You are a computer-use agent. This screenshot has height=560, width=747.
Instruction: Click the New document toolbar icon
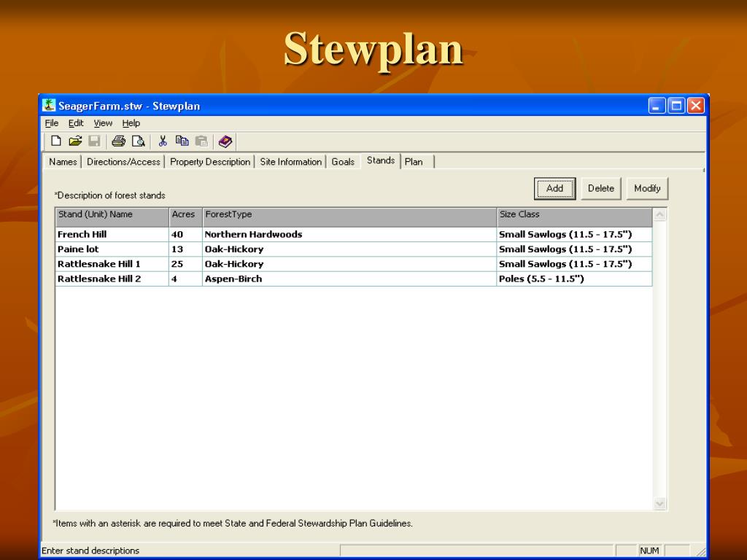tap(56, 141)
